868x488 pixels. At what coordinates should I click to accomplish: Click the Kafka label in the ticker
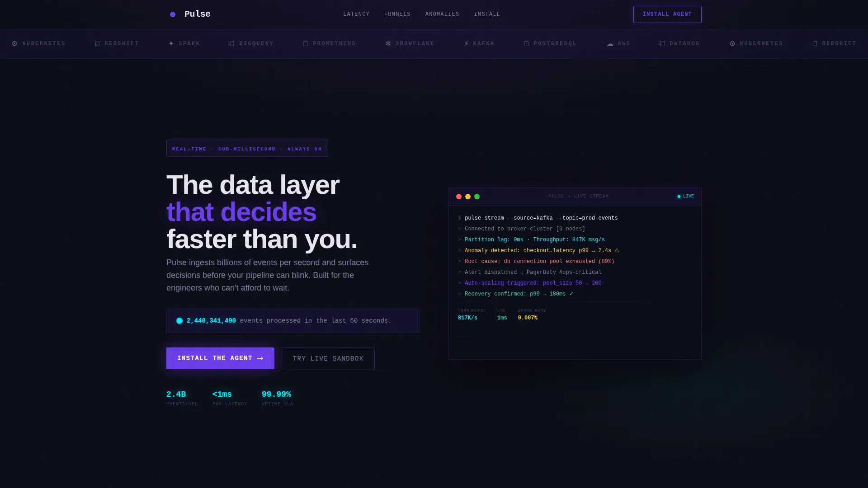pos(483,44)
